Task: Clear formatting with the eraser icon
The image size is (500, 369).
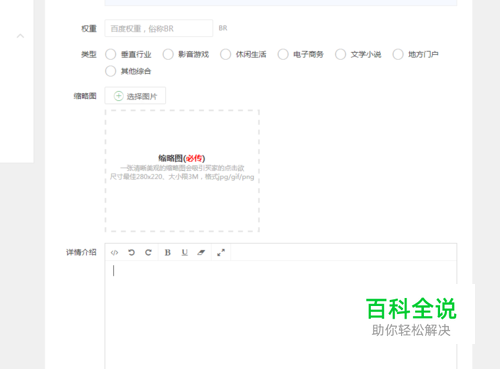Action: [x=201, y=253]
